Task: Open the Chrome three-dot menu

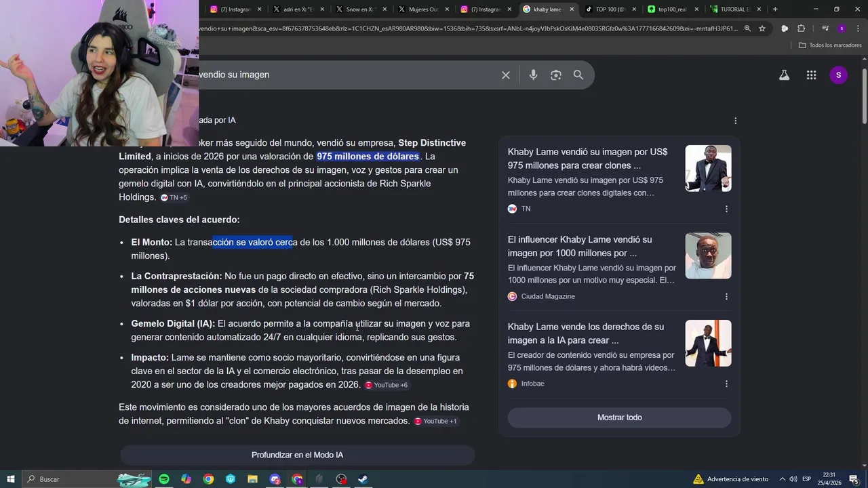Action: pyautogui.click(x=856, y=28)
